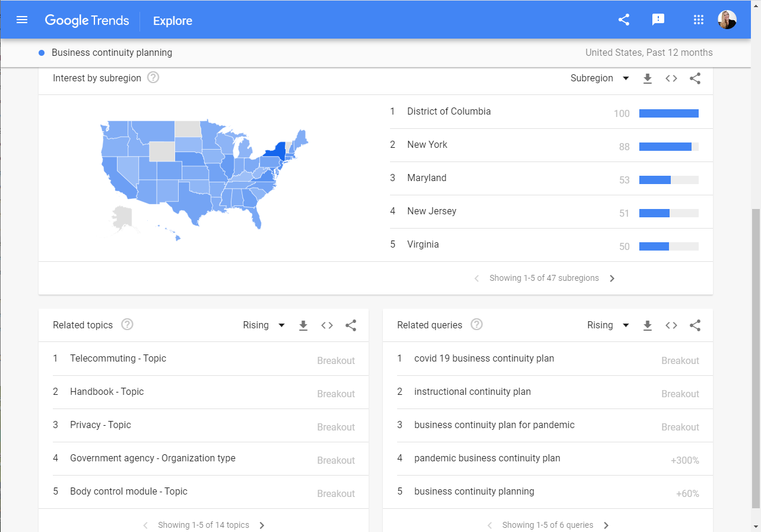The height and width of the screenshot is (532, 761).
Task: Show next page of subregions
Action: [612, 278]
